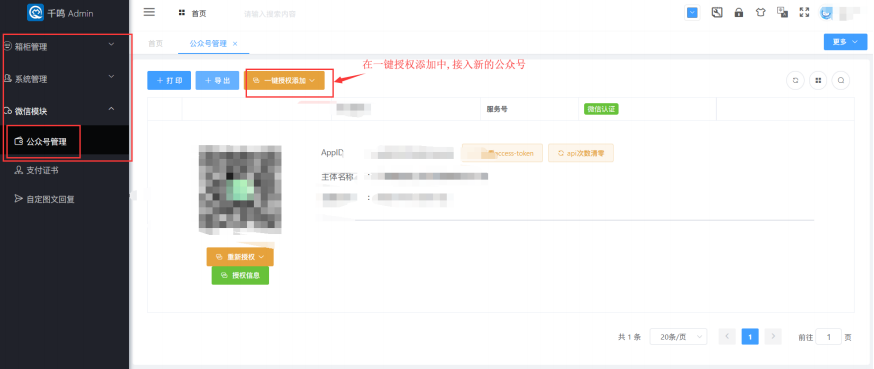Image resolution: width=874 pixels, height=369 pixels.
Task: Click the AppID label text
Action: [x=333, y=152]
